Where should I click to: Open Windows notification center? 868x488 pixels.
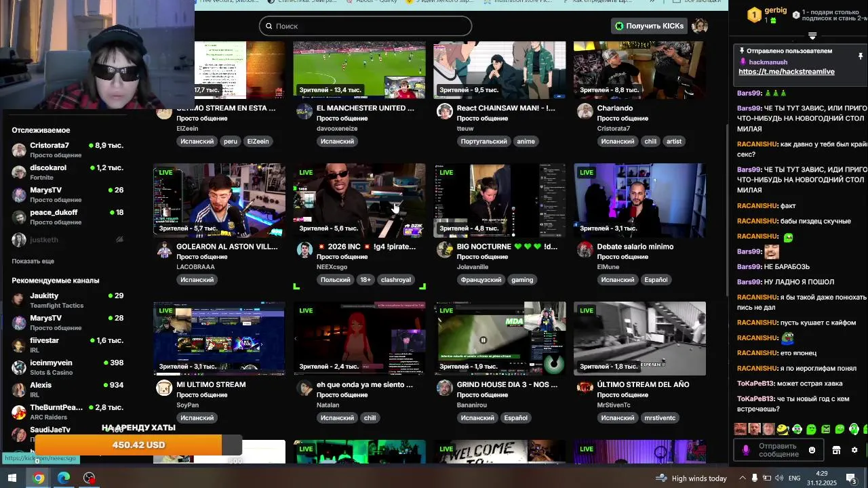(x=851, y=478)
